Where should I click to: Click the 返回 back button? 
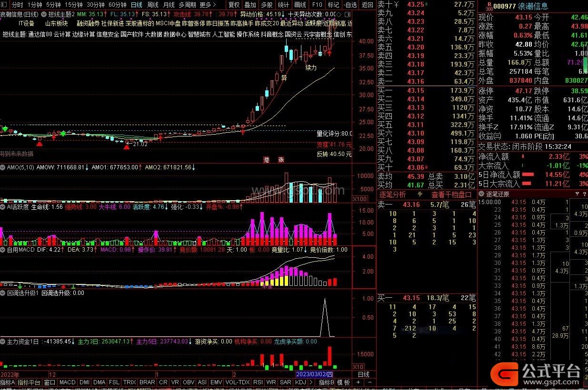[x=368, y=5]
